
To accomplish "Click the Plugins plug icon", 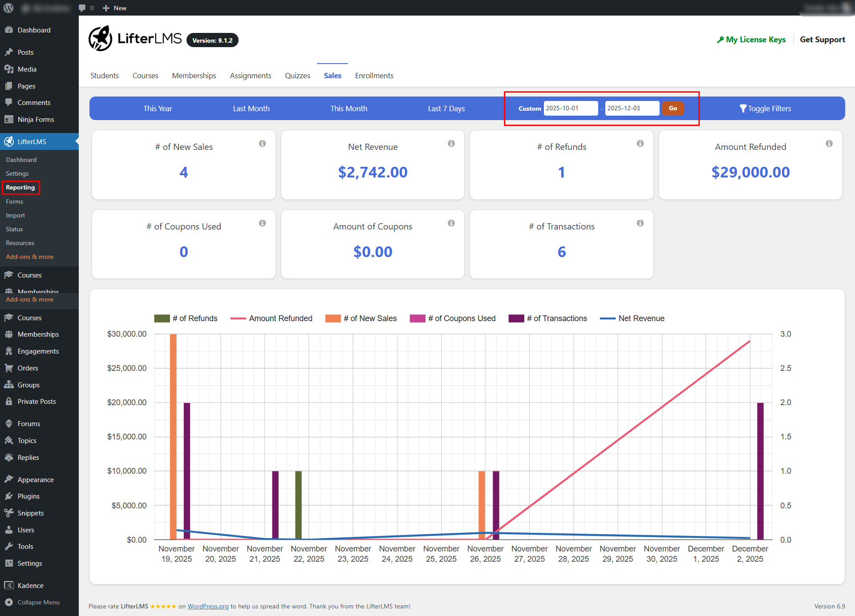I will 9,496.
